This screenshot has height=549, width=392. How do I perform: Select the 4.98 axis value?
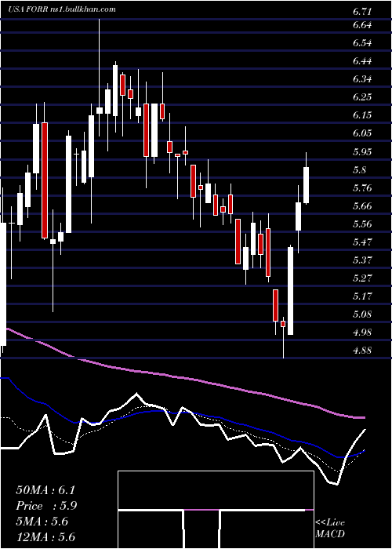362,333
